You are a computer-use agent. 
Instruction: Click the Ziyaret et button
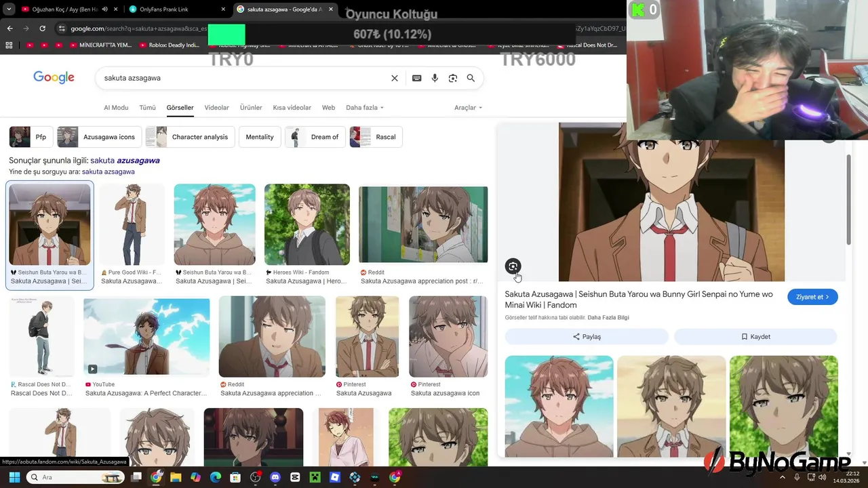pos(812,297)
